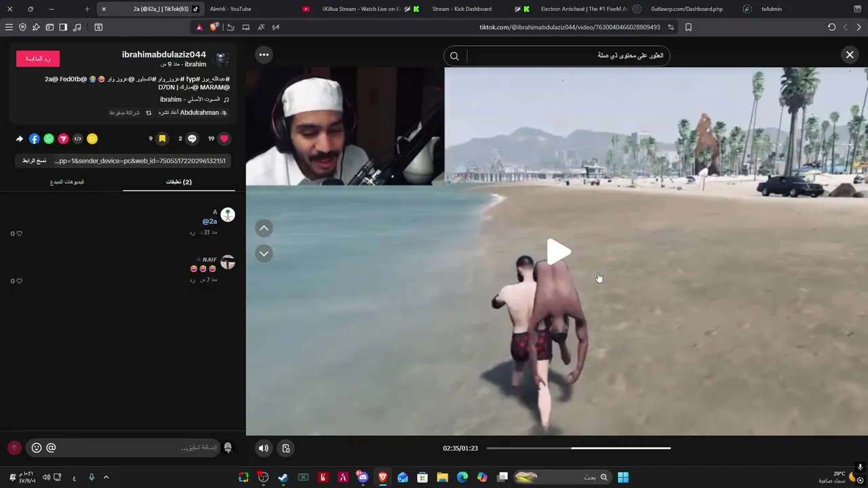Toggle the floating player icon beside volume
The image size is (868, 488).
(285, 448)
